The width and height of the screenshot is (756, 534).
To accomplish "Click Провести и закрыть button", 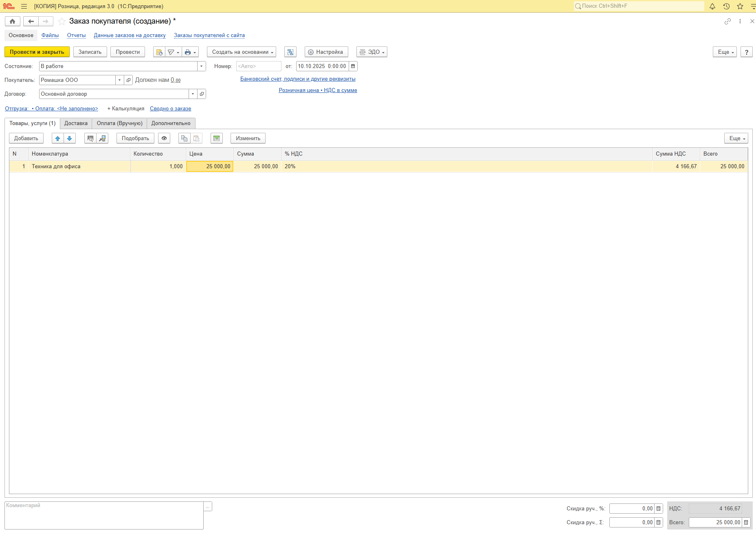I will point(37,52).
